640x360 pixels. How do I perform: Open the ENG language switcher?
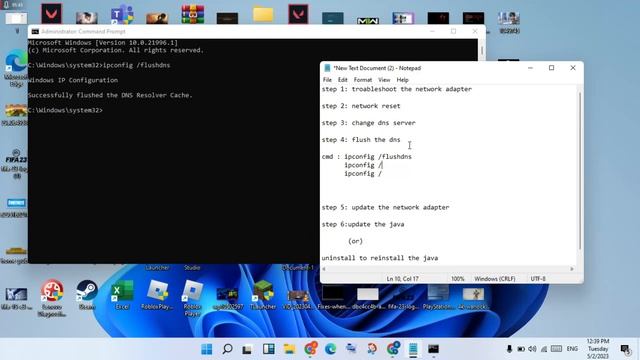pos(572,349)
